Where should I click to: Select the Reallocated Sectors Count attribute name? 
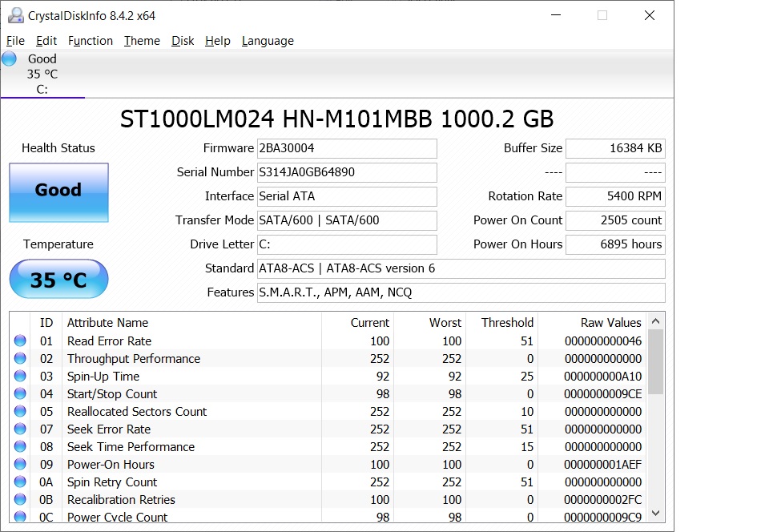coord(137,411)
